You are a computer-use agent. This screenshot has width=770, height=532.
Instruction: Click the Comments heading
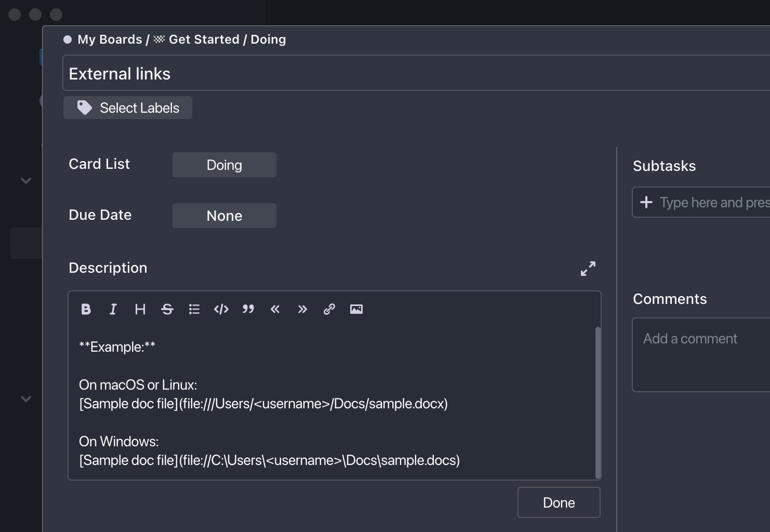670,299
